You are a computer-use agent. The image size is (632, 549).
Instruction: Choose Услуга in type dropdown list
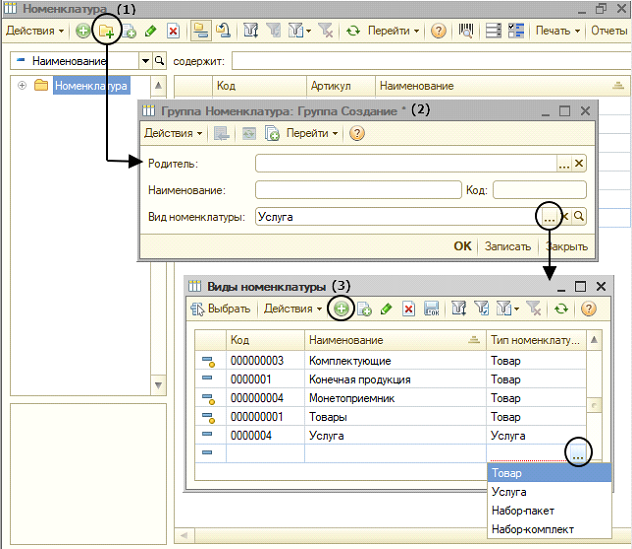coord(549,492)
